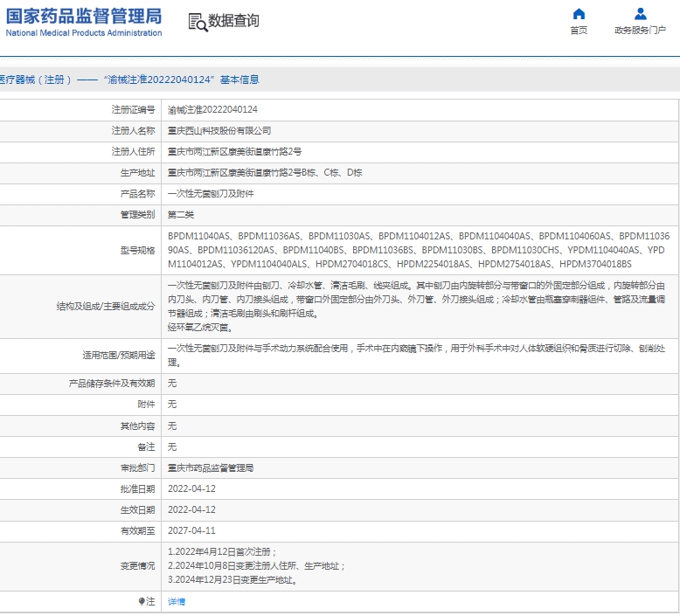Select product name 一次性无菌刨刀及附件
Image resolution: width=680 pixels, height=616 pixels.
[211, 193]
